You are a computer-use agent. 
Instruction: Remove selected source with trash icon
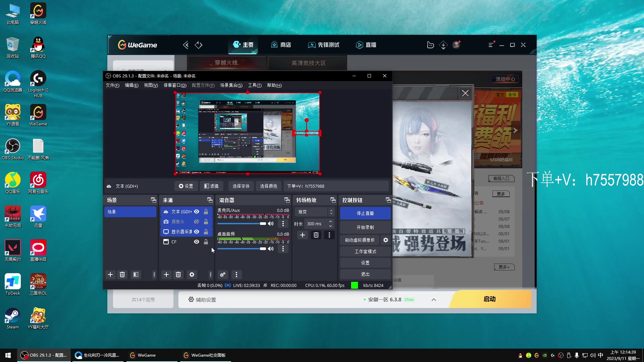coord(178,275)
